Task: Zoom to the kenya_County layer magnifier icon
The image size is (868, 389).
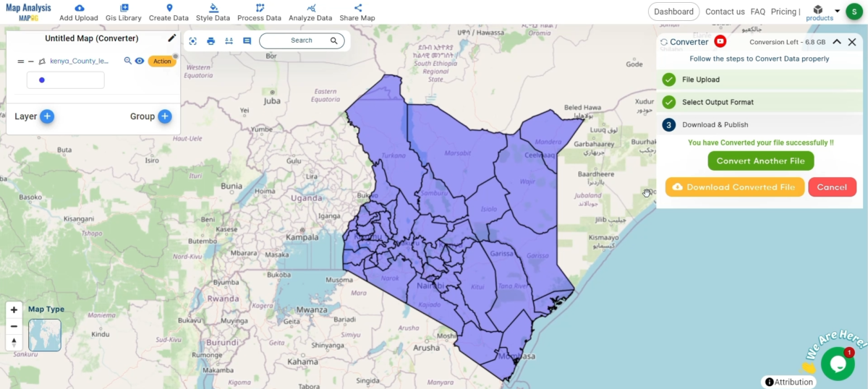Action: click(x=128, y=61)
